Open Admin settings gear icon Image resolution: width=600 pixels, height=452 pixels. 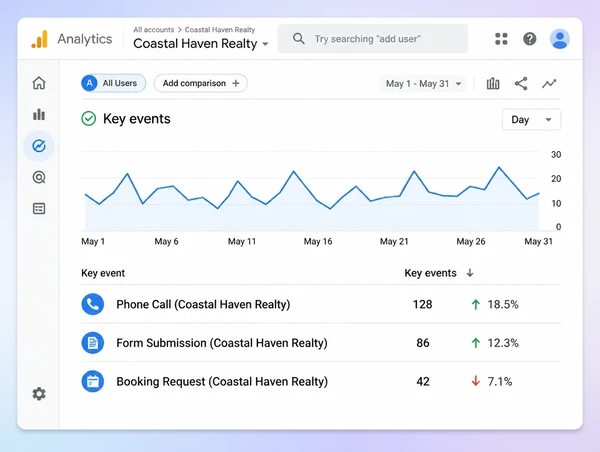point(39,393)
